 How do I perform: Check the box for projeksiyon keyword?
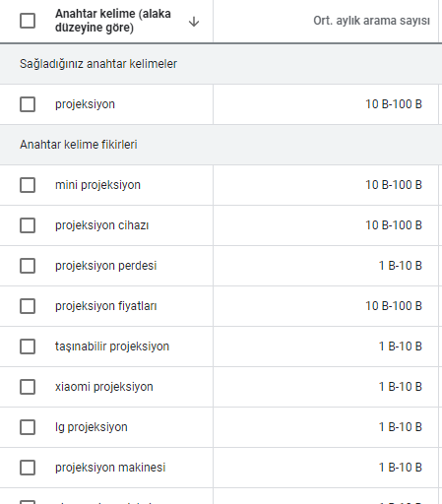point(28,104)
